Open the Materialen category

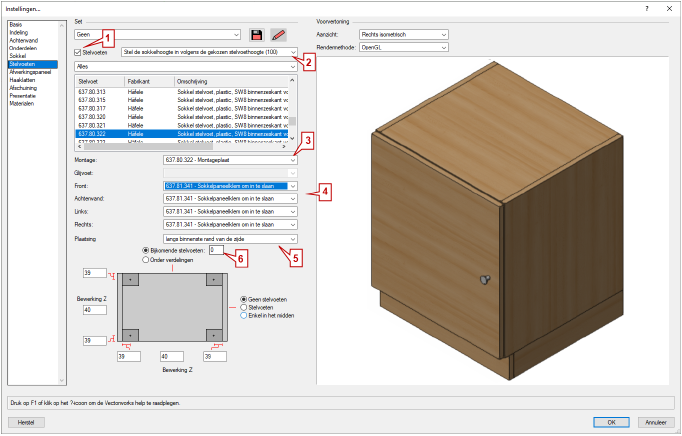(22, 104)
